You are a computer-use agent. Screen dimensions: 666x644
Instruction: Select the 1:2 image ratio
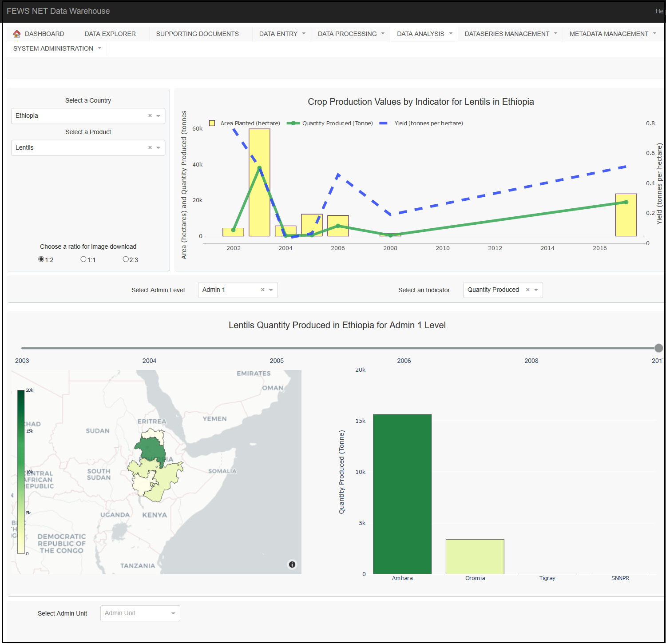click(41, 259)
